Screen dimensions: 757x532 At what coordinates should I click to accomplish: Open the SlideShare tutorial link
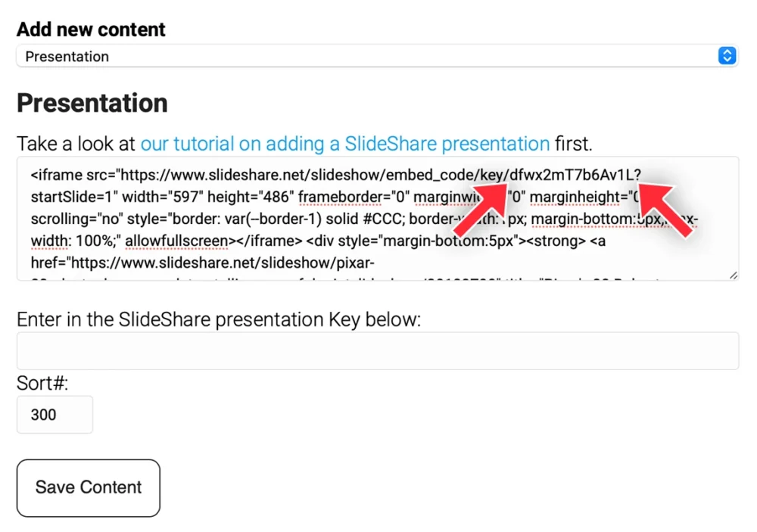[x=344, y=144]
